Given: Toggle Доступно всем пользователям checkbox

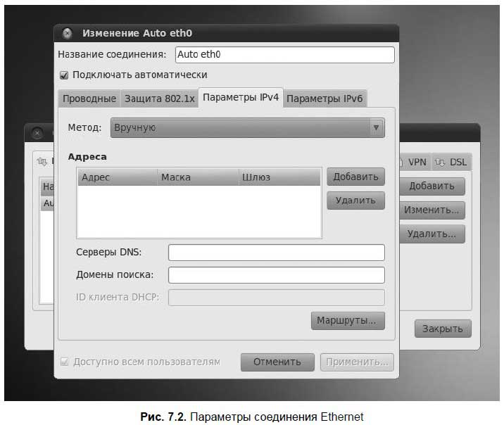Looking at the screenshot, I should click(x=64, y=362).
